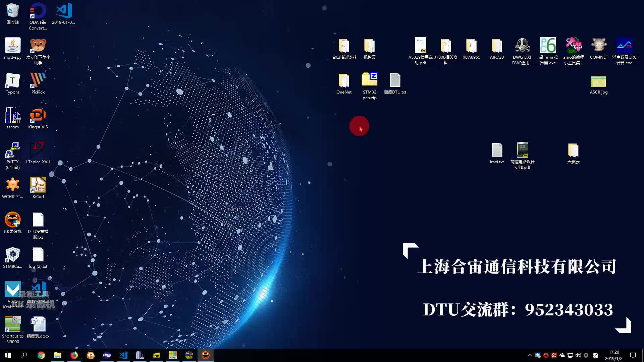
Task: Open STM8CubeMX tool
Action: (12, 256)
